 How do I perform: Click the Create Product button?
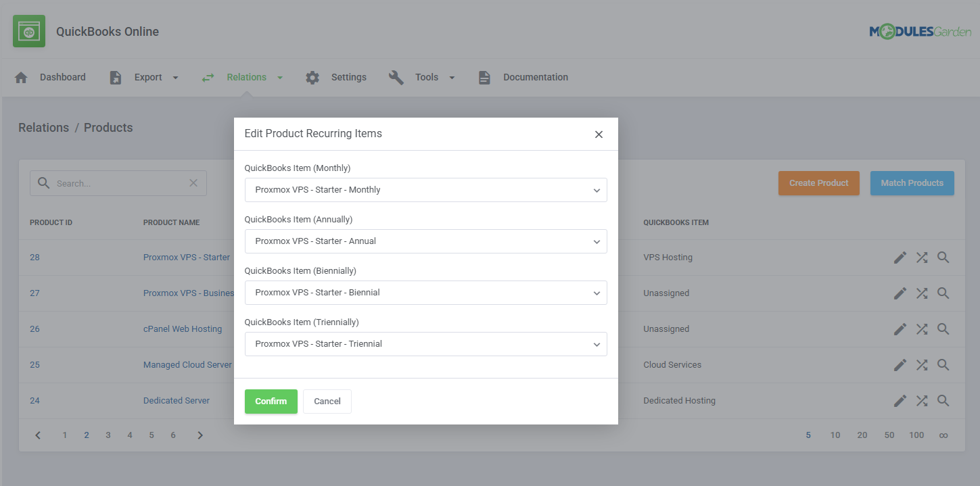coord(819,183)
